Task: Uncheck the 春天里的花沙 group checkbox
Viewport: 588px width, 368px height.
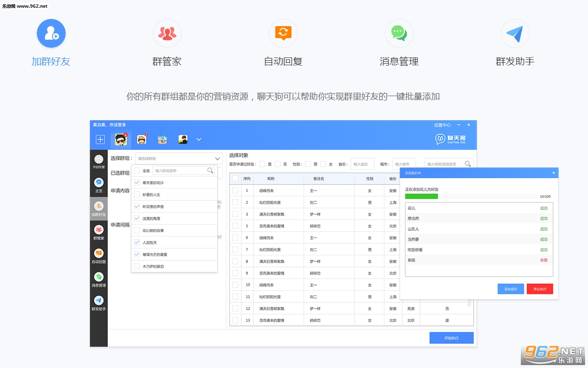Action: [137, 183]
